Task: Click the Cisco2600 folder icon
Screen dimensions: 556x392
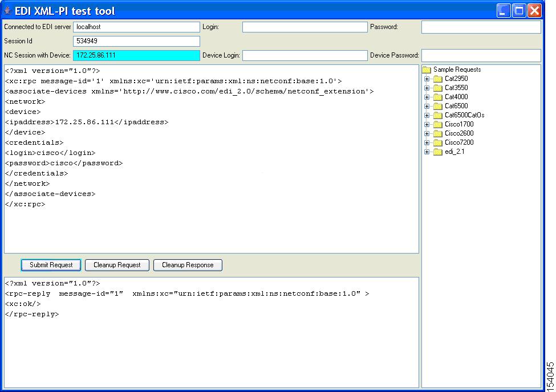Action: point(438,134)
